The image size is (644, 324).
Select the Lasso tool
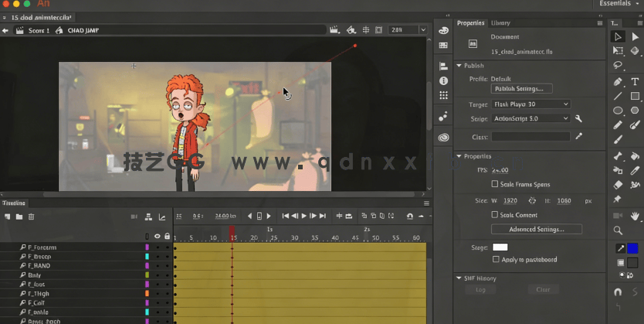click(618, 65)
